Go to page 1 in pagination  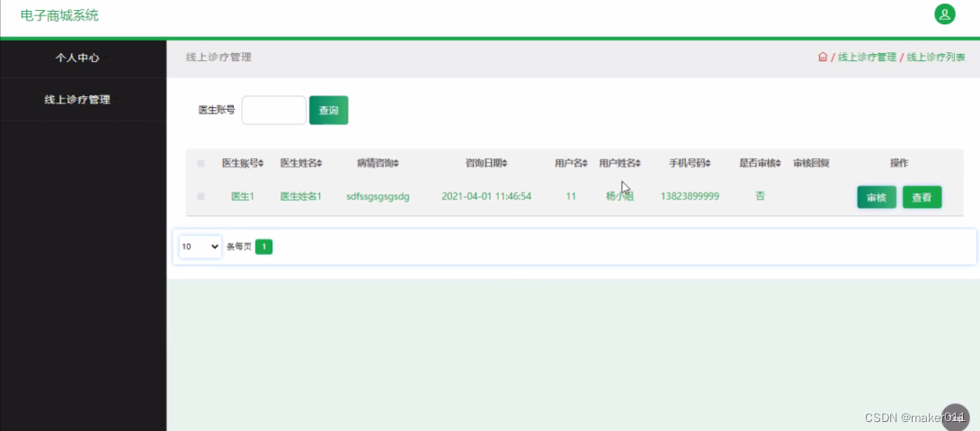[263, 247]
